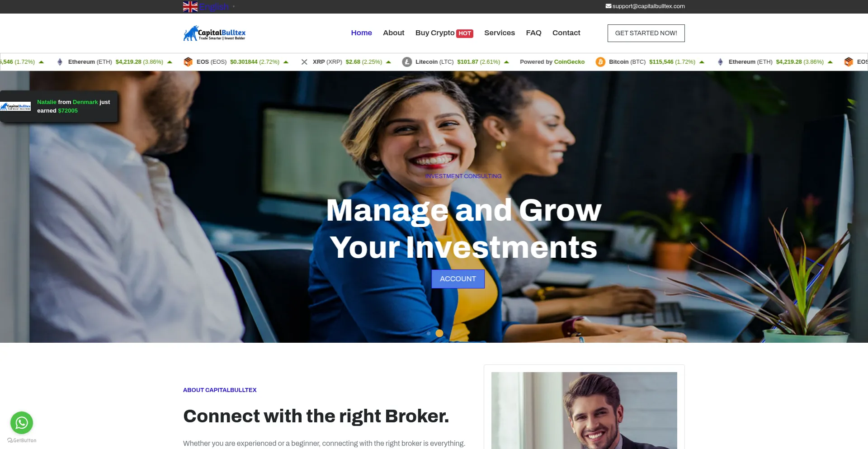Click the Ethereum diamond icon in ticker
Image resolution: width=868 pixels, height=449 pixels.
[x=60, y=62]
